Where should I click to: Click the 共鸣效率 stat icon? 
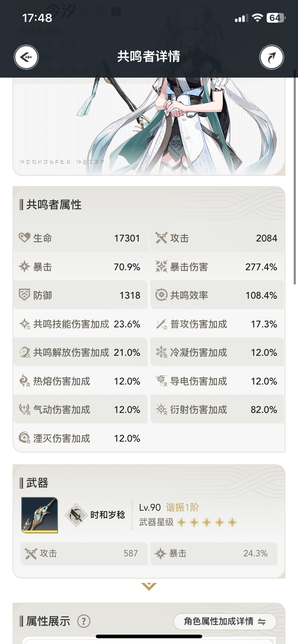click(161, 295)
